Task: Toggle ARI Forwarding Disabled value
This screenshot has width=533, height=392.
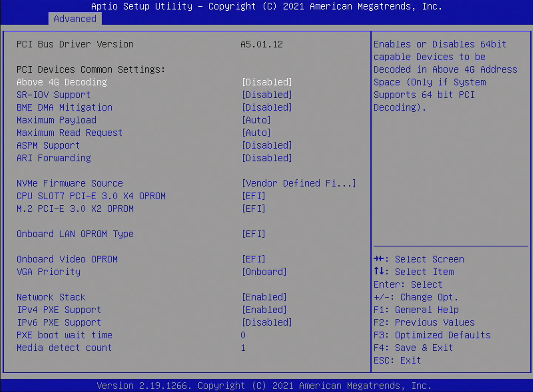Action: pyautogui.click(x=266, y=158)
